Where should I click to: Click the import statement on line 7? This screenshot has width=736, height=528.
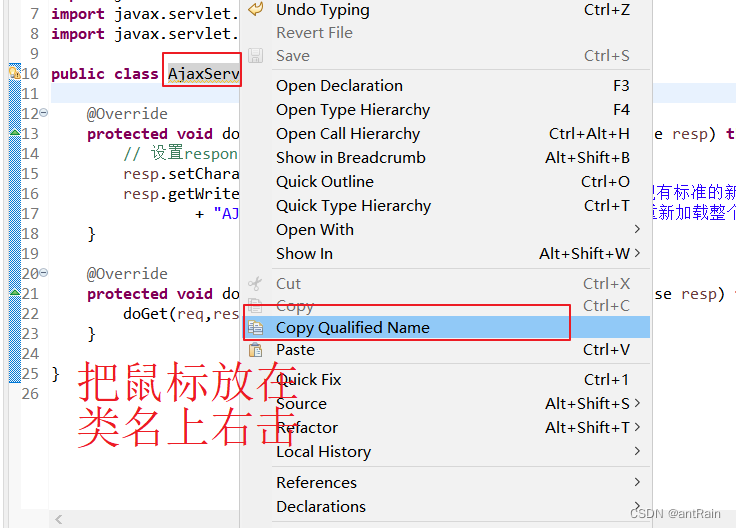point(145,14)
